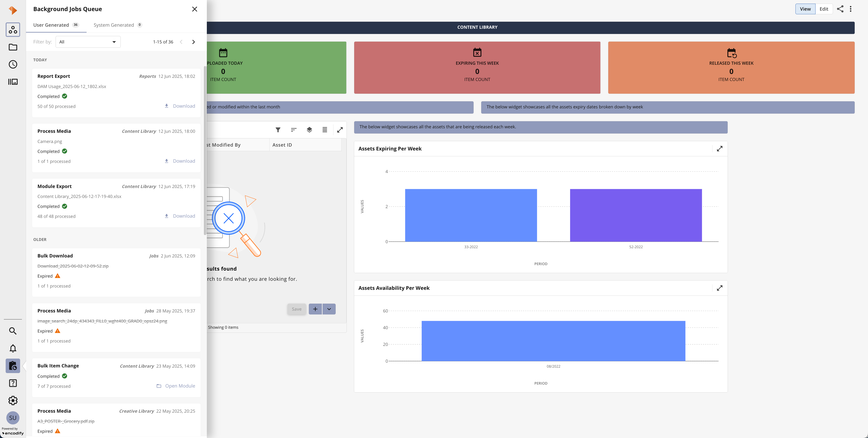Screen dimensions: 868x438
Task: Click the Encodify logo at the top
Action: (13, 10)
